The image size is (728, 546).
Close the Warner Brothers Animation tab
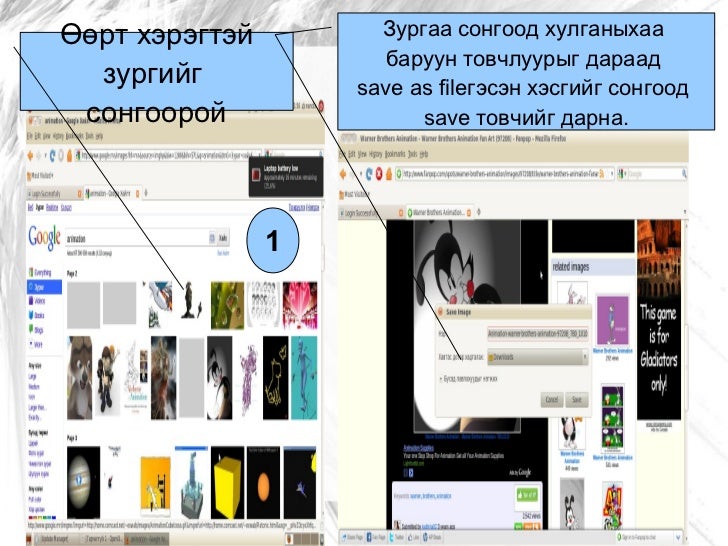pyautogui.click(x=468, y=213)
